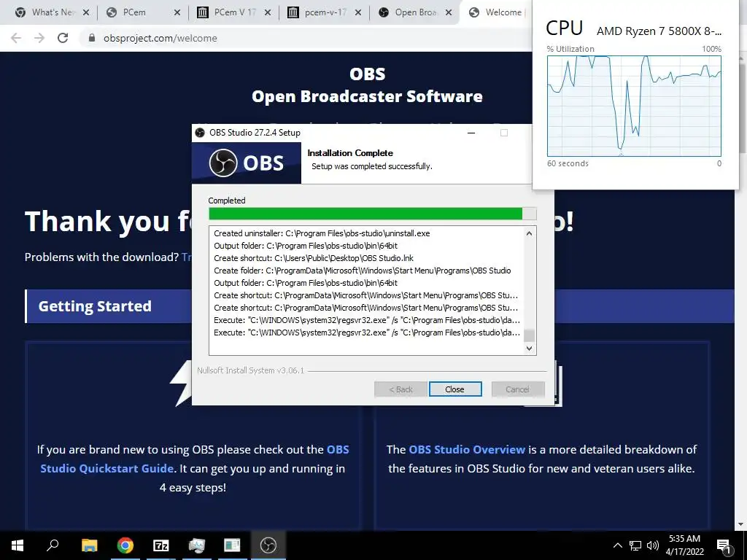Image resolution: width=747 pixels, height=560 pixels.
Task: Go forward in Chrome
Action: [x=39, y=38]
